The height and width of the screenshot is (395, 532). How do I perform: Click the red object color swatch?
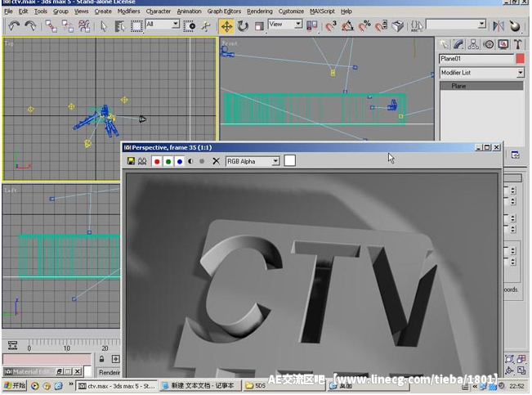click(x=520, y=59)
